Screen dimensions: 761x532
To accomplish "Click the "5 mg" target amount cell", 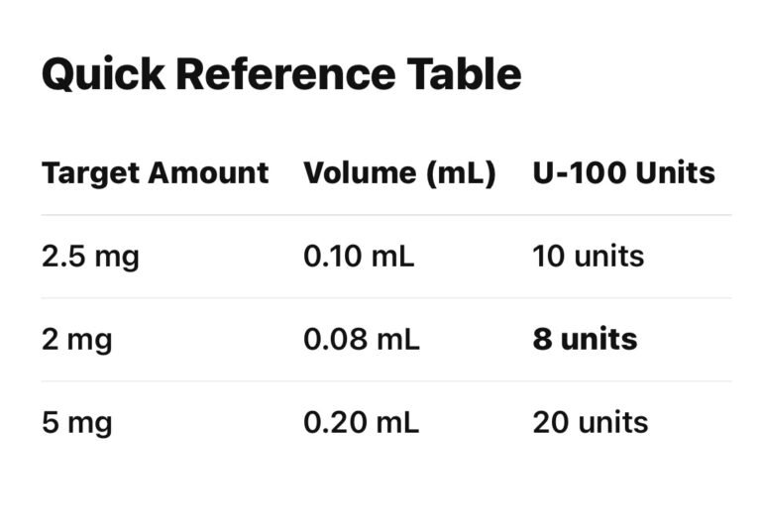I will tap(76, 423).
